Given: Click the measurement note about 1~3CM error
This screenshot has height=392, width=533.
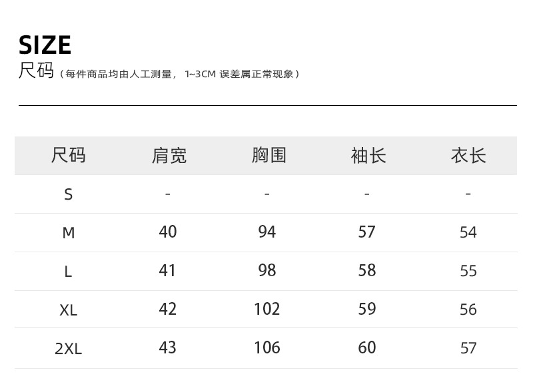Looking at the screenshot, I should pos(180,74).
